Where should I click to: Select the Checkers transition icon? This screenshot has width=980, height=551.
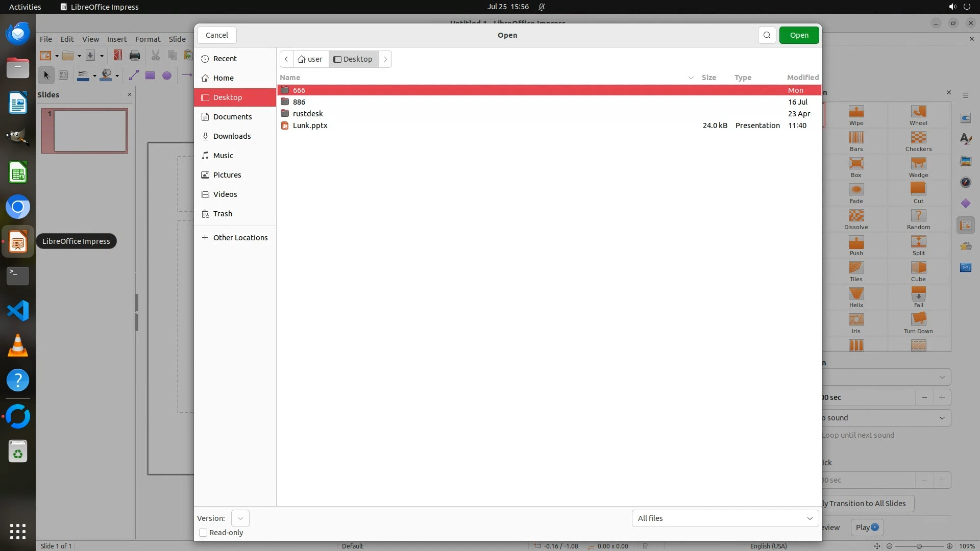point(918,138)
